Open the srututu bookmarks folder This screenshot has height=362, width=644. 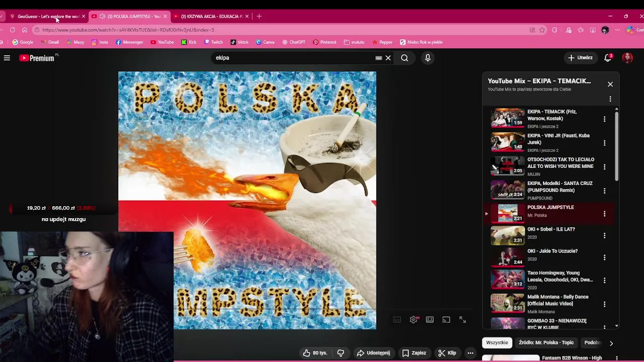(354, 42)
